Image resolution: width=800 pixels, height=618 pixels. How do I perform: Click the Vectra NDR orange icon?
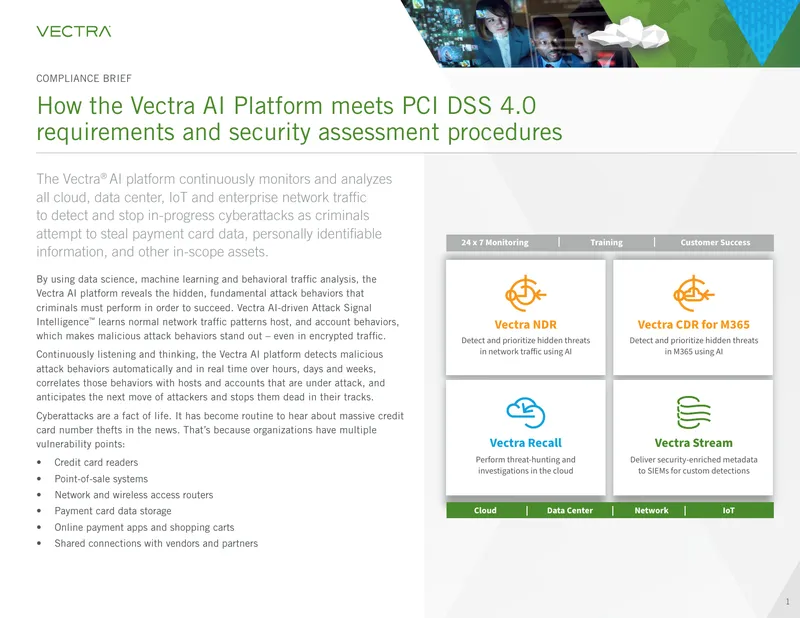(x=525, y=293)
